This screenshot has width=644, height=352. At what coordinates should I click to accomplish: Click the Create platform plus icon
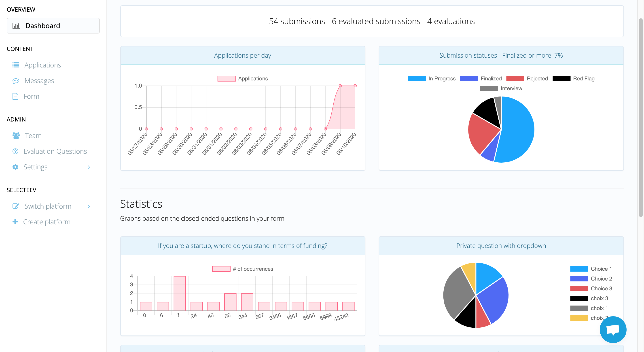pos(15,222)
